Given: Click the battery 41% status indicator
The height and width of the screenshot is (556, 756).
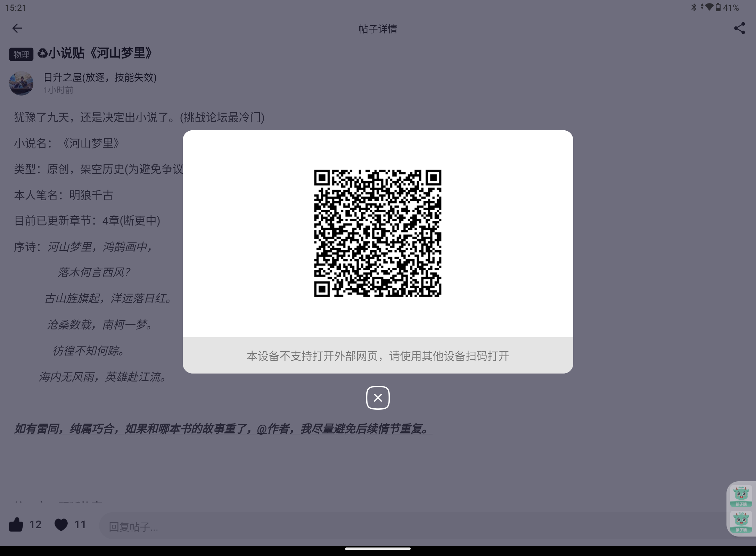Looking at the screenshot, I should pyautogui.click(x=727, y=8).
